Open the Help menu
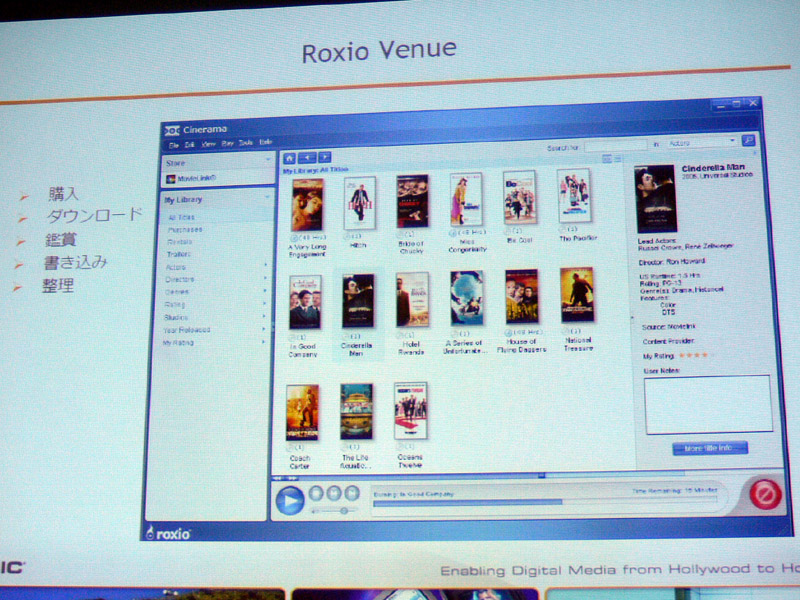This screenshot has height=600, width=800. click(265, 142)
